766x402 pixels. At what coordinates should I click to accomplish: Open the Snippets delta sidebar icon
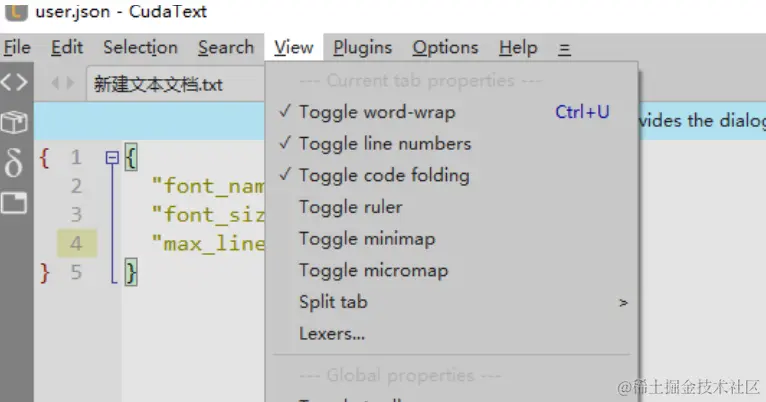13,163
